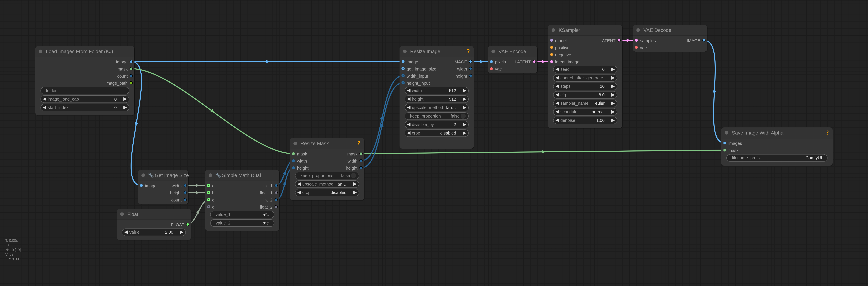This screenshot has width=868, height=286.
Task: Select the KSampler node title
Action: coord(569,30)
